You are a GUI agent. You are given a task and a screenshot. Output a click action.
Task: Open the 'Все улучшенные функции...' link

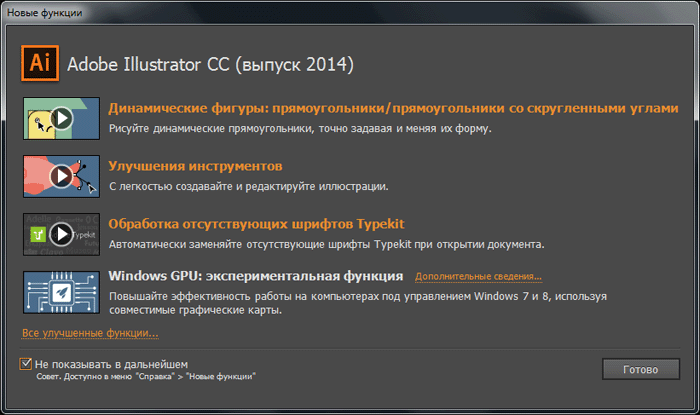point(90,333)
